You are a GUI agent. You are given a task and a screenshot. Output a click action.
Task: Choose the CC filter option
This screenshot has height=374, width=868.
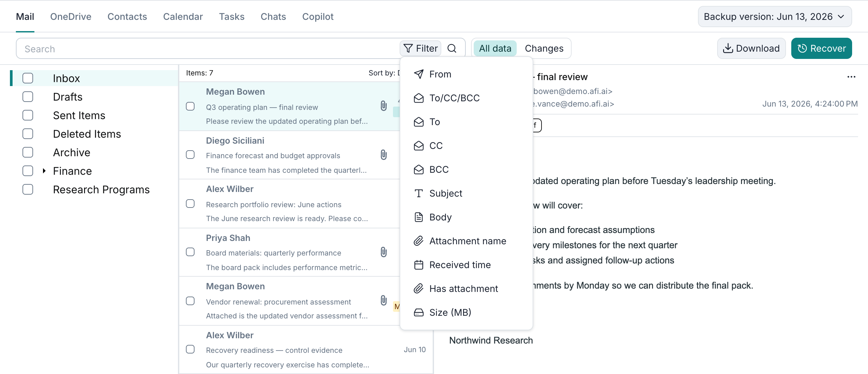[x=466, y=146]
